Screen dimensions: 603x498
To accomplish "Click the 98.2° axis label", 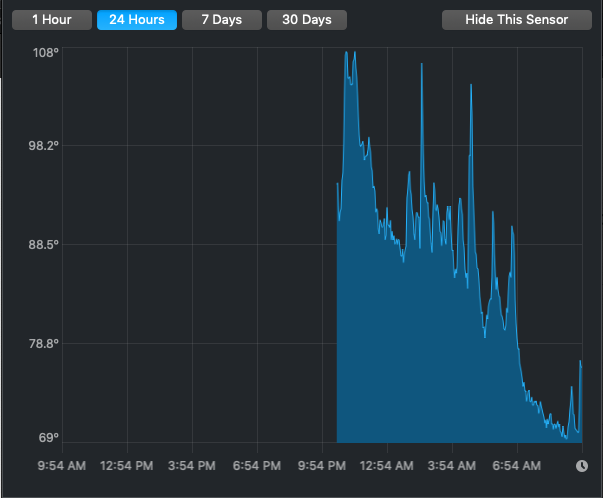I will tap(43, 146).
